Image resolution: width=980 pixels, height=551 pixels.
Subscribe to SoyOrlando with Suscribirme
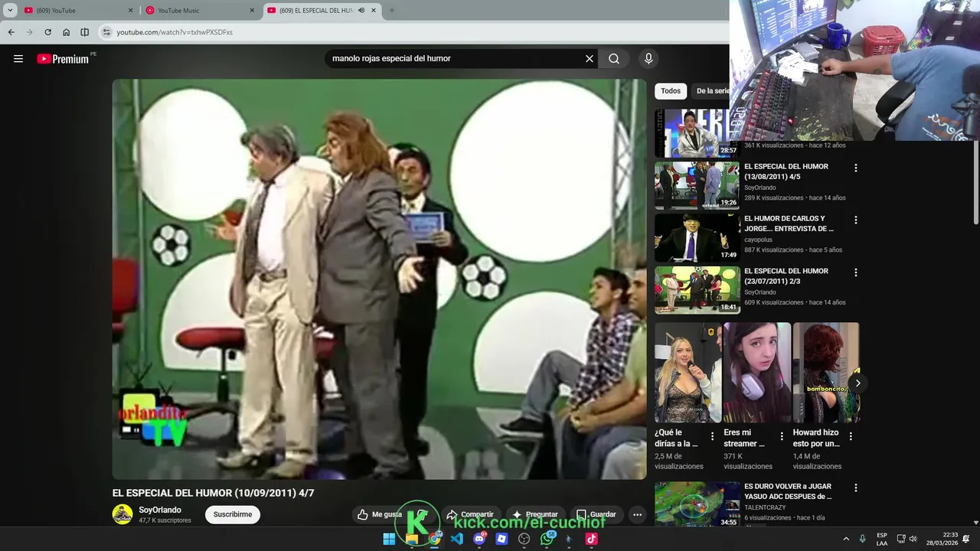tap(233, 514)
